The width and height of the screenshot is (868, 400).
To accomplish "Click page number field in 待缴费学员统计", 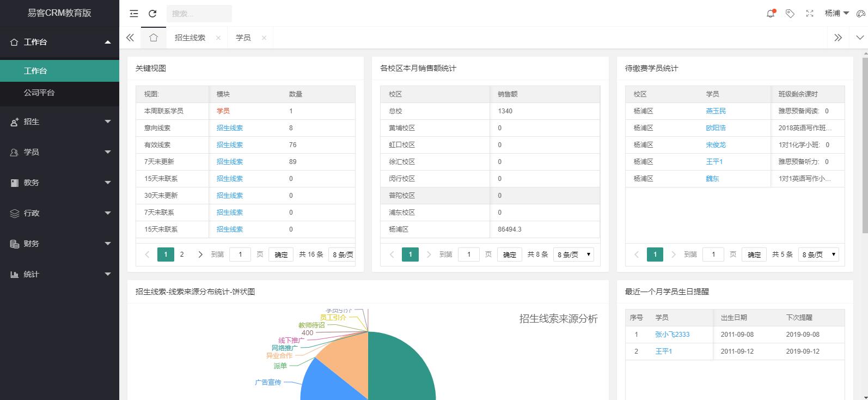I will (713, 254).
